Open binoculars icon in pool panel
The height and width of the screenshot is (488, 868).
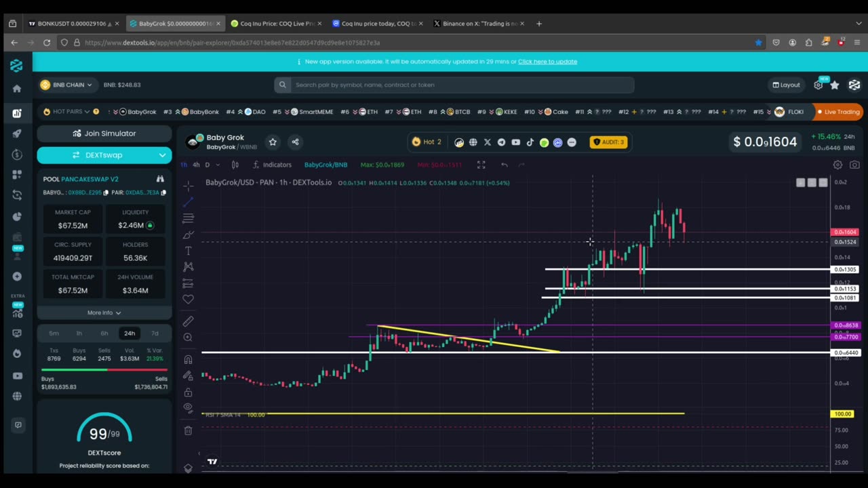pos(160,179)
